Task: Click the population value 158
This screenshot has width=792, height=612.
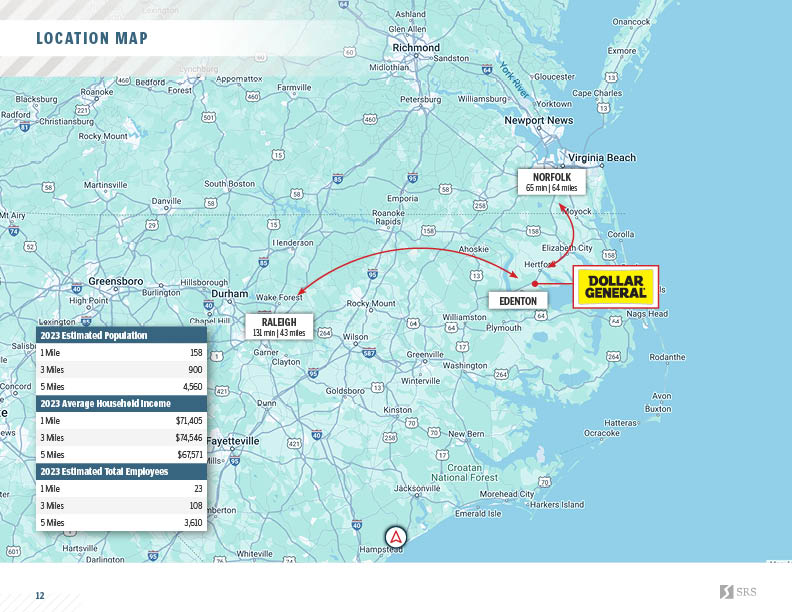Action: [x=196, y=352]
